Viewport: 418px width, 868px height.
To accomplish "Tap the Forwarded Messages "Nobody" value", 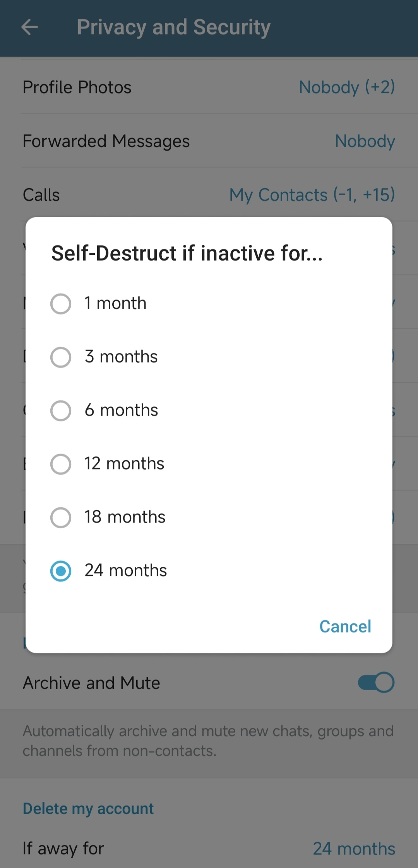I will pyautogui.click(x=365, y=141).
